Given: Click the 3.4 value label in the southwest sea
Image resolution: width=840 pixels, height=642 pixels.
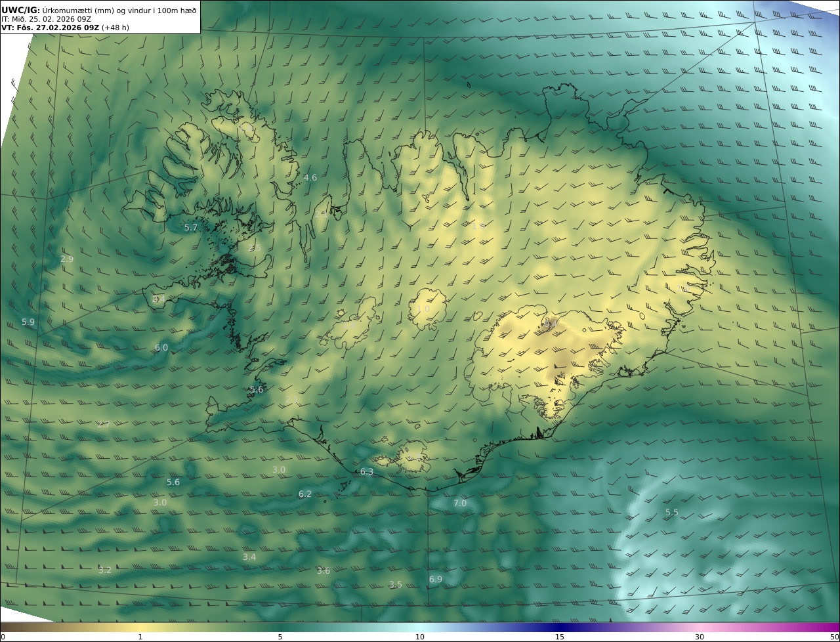Looking at the screenshot, I should coord(249,557).
